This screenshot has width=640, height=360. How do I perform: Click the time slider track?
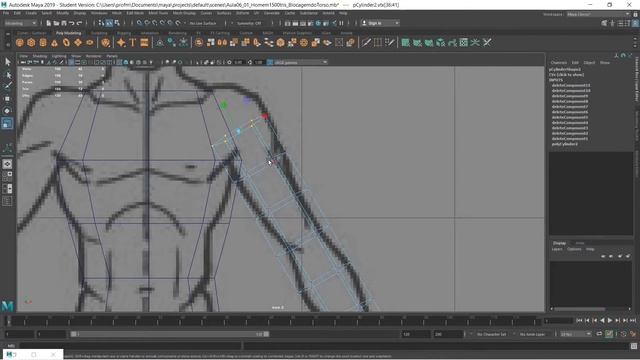point(273,321)
